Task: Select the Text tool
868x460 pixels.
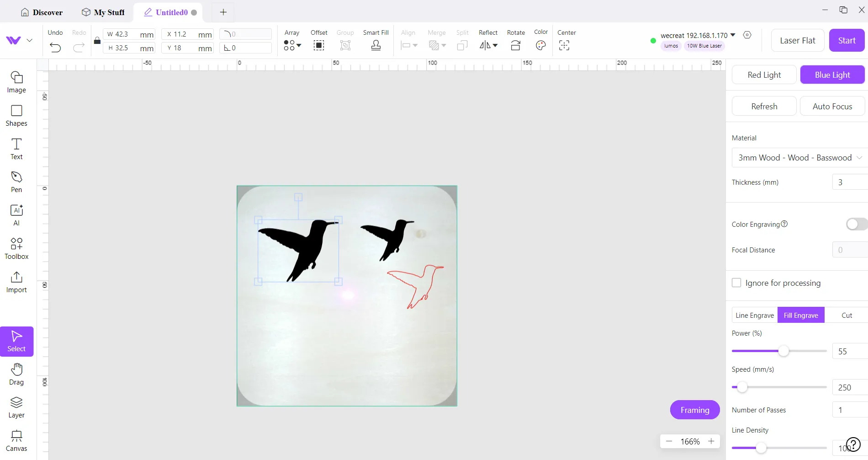Action: [x=16, y=149]
